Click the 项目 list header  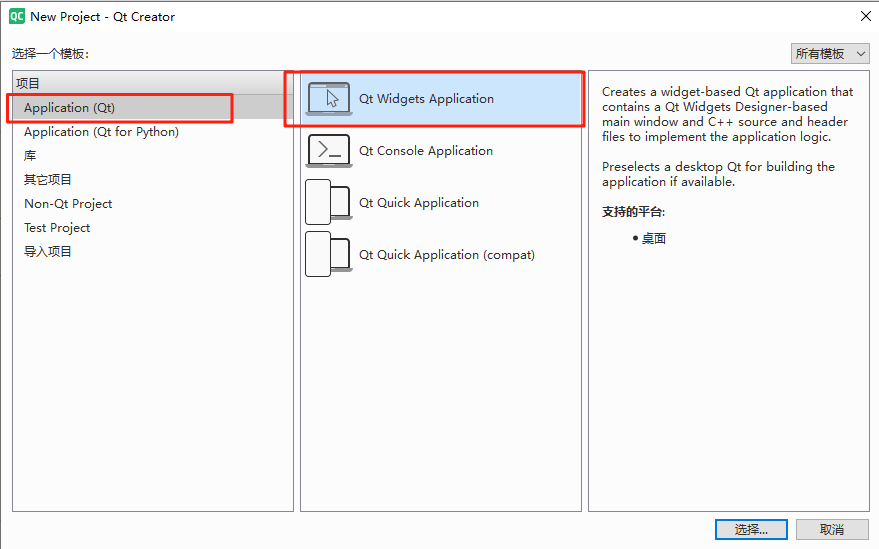click(150, 83)
